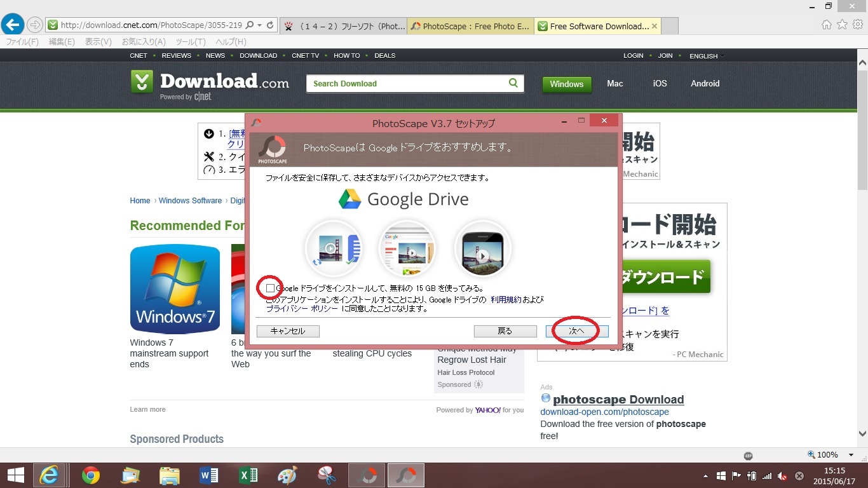
Task: Click 戻る in the setup dialog
Action: 505,331
